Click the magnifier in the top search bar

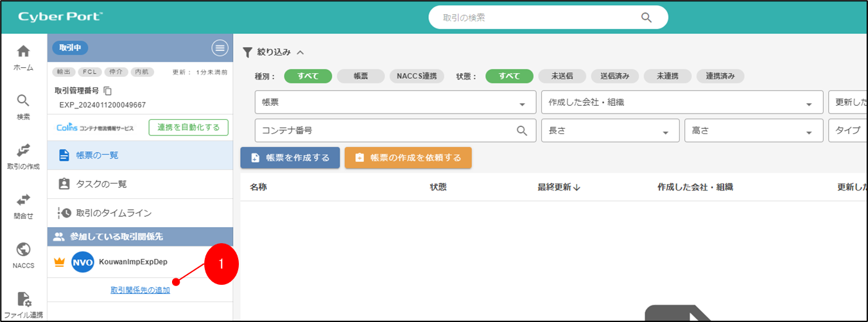647,17
